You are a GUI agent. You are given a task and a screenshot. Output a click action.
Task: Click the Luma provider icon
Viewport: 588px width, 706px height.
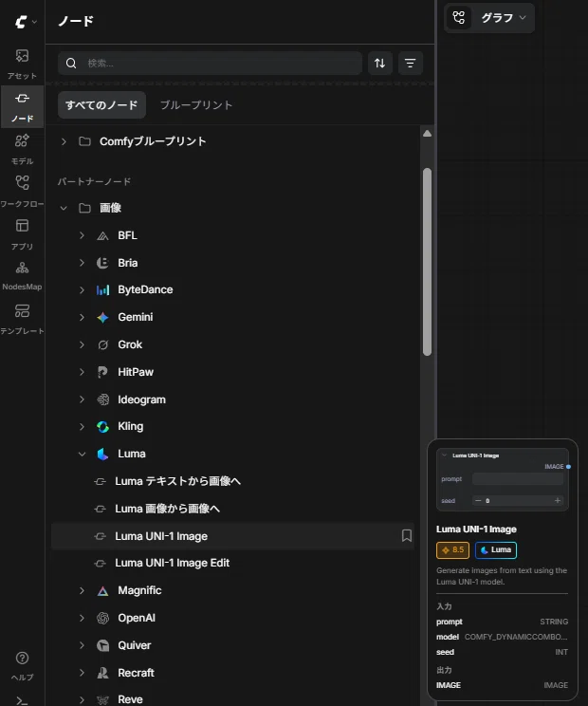[102, 454]
